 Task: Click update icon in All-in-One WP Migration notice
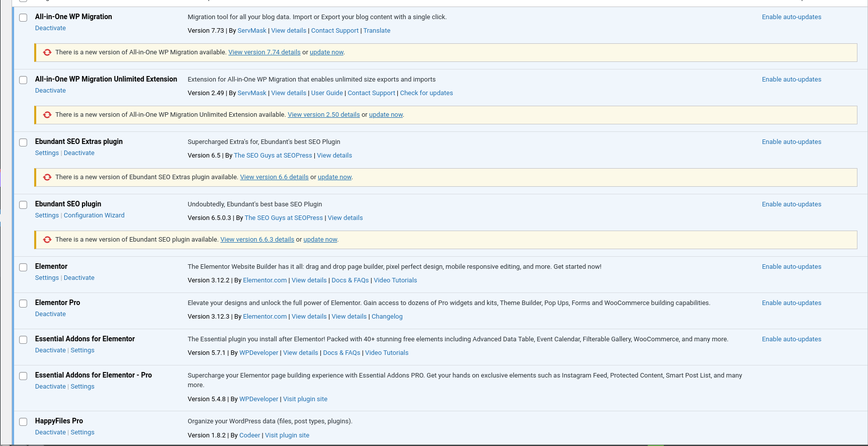pyautogui.click(x=47, y=52)
